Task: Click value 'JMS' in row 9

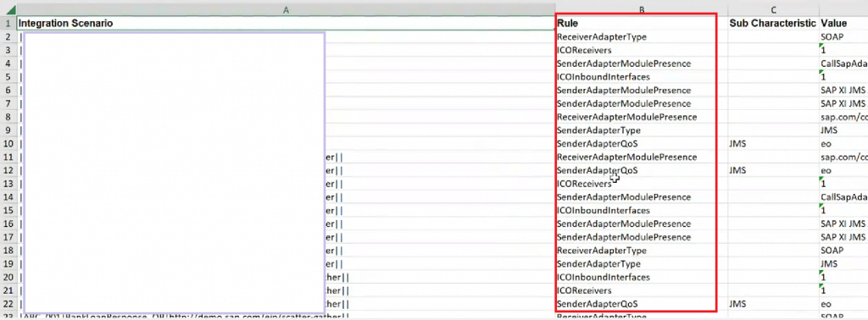Action: [x=829, y=130]
